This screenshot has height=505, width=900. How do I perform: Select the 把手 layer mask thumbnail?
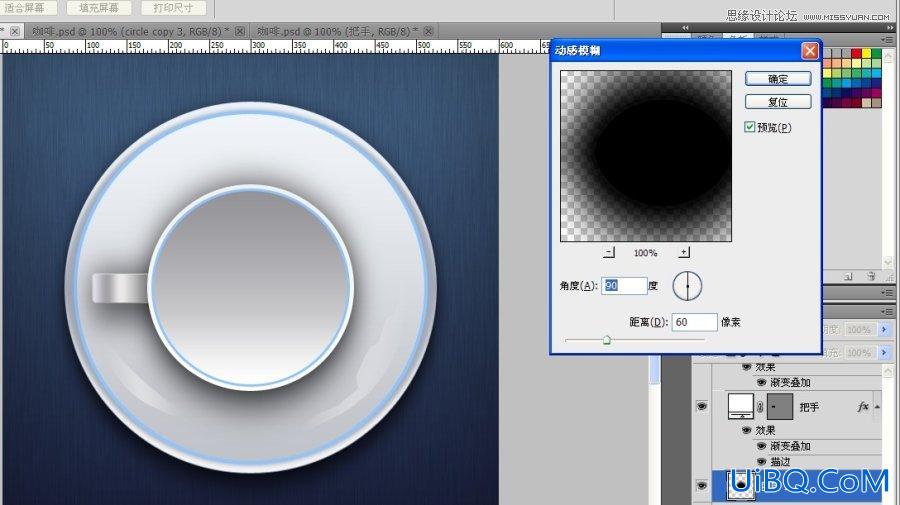coord(779,406)
